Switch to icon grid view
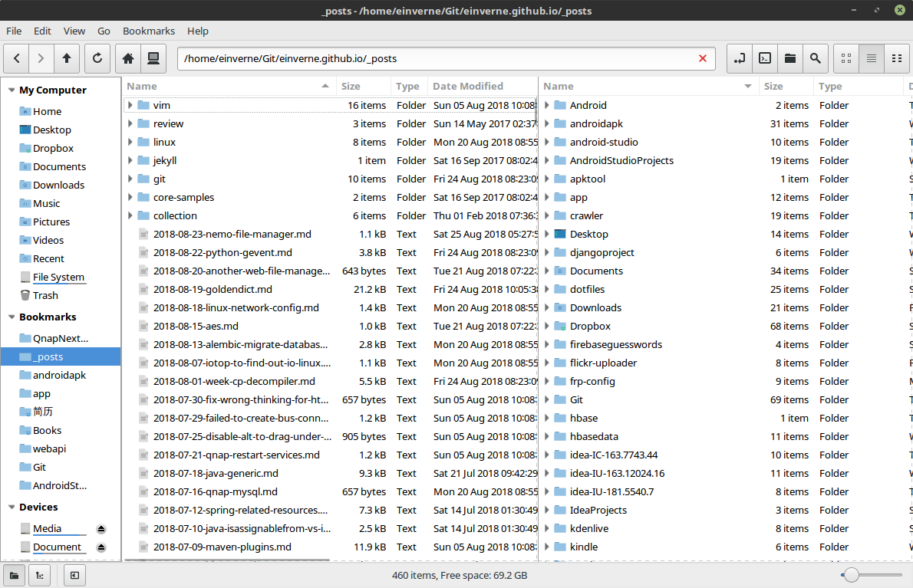The width and height of the screenshot is (913, 588). [x=845, y=57]
